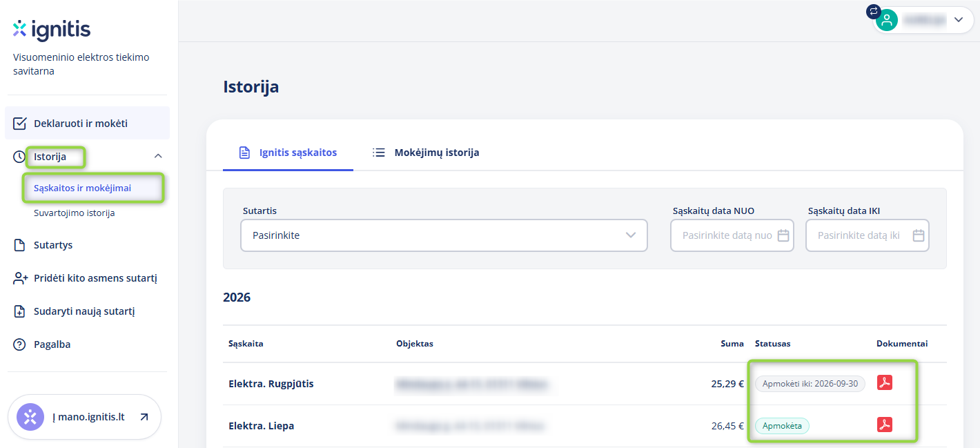980x448 pixels.
Task: Click the Objektas column header
Action: pyautogui.click(x=415, y=344)
